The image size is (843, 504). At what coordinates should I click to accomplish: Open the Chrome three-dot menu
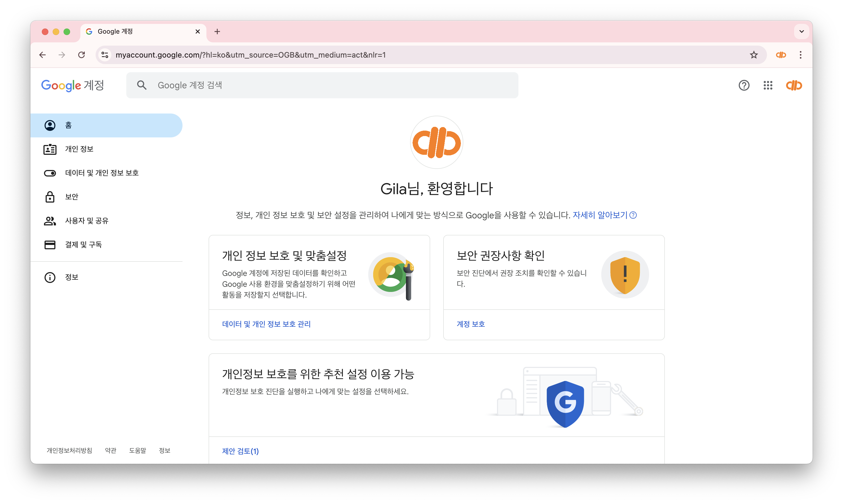pos(801,55)
